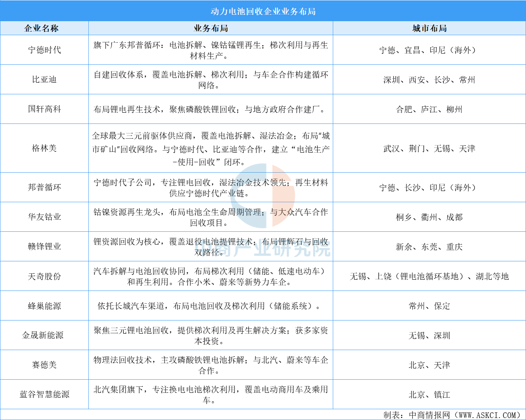Screen dimensions: 526x420
Task: Select the company name 赛德美
Action: point(44,365)
